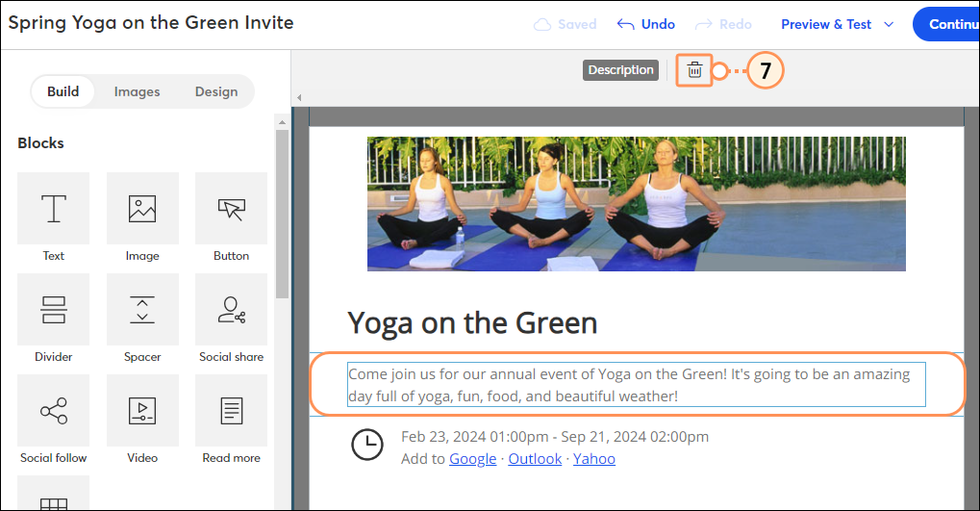Click the Description block label

(x=620, y=70)
